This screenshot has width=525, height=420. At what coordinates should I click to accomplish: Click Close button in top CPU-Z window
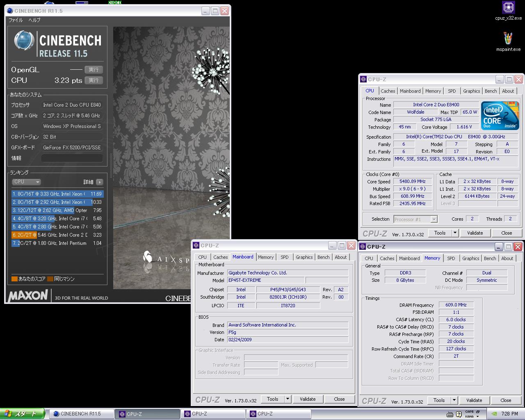pyautogui.click(x=507, y=233)
